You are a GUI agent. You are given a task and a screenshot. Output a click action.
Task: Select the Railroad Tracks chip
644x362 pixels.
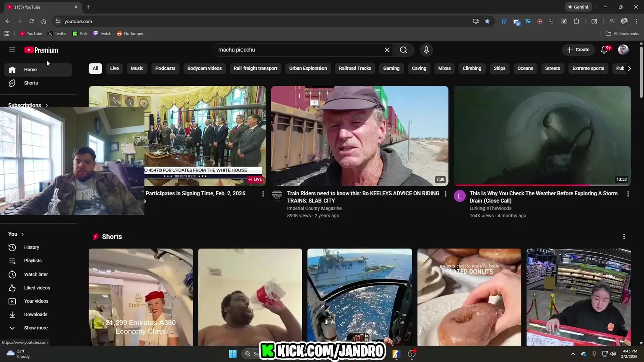coord(355,68)
